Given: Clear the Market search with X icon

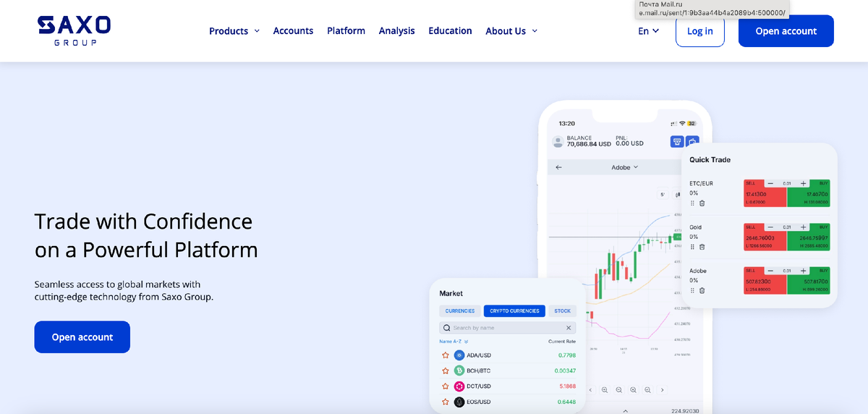Looking at the screenshot, I should (x=569, y=328).
